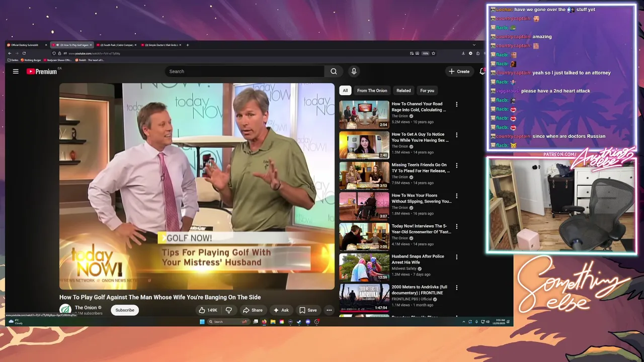Open The Onion channel avatar
The image size is (644, 362).
(x=65, y=310)
